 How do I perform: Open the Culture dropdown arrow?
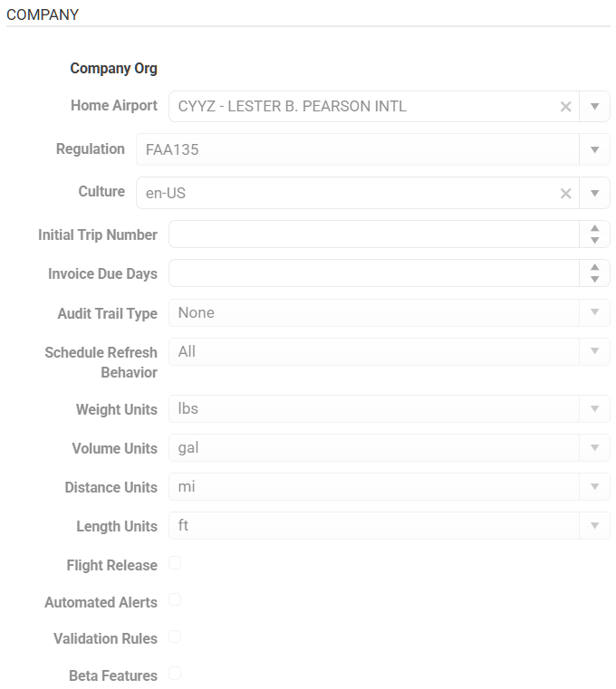(x=594, y=193)
